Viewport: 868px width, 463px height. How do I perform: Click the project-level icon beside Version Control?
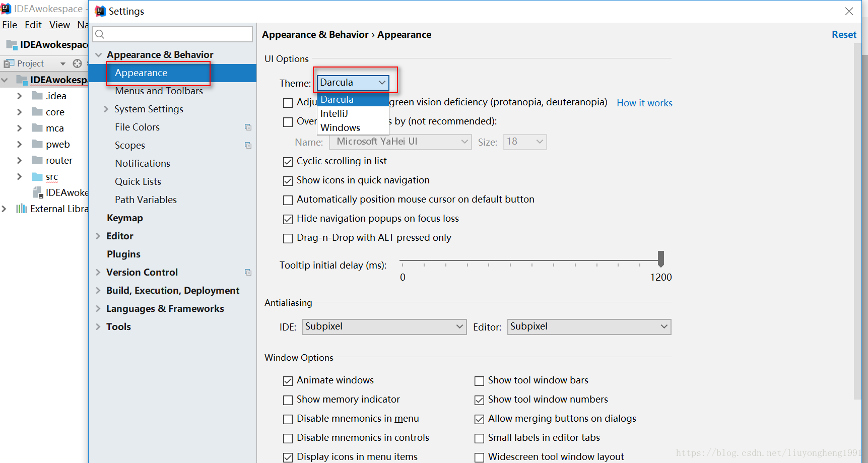[248, 272]
